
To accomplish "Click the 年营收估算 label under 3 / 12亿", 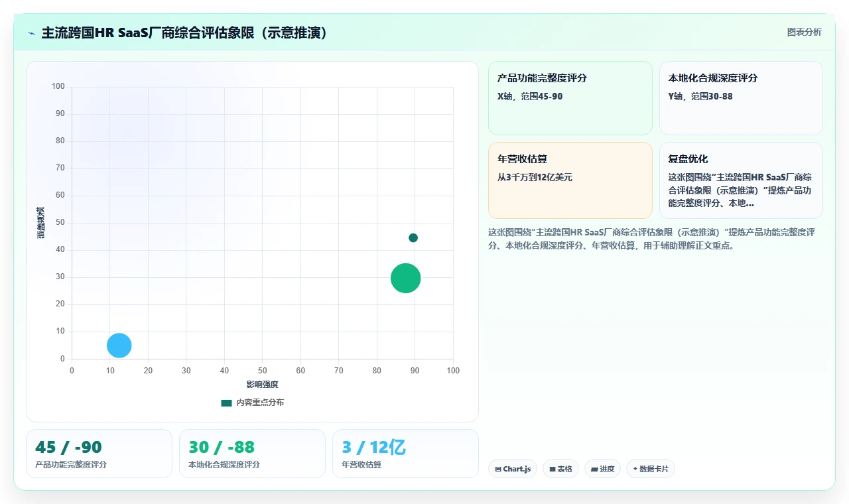I will click(x=361, y=464).
